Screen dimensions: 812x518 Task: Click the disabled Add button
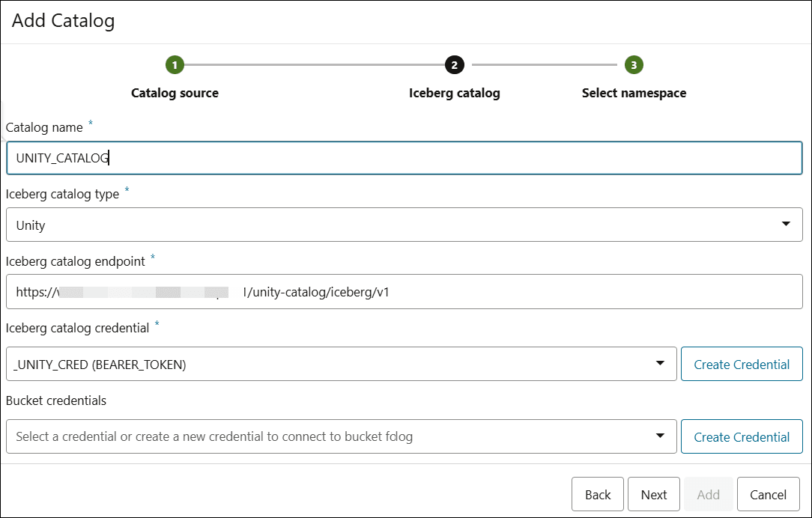[708, 494]
